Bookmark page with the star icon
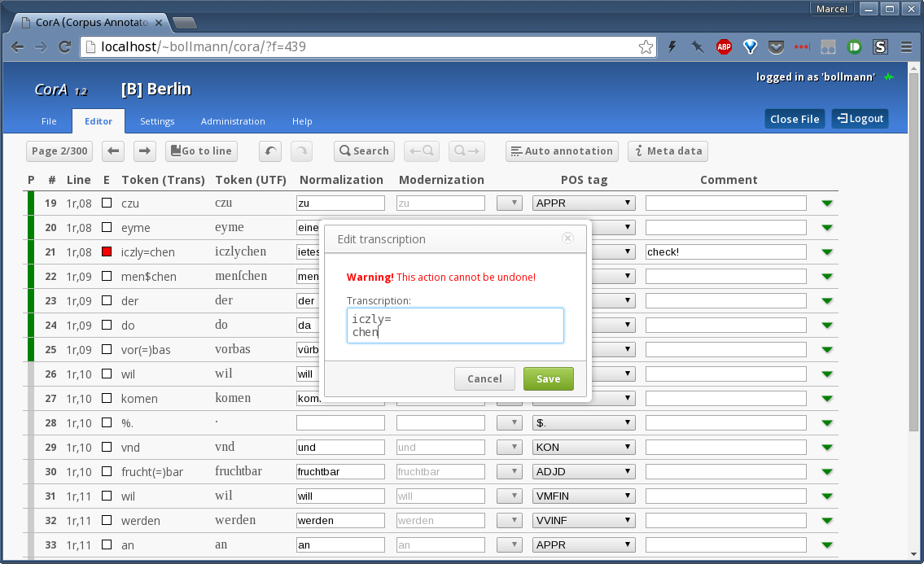The width and height of the screenshot is (924, 564). tap(646, 47)
